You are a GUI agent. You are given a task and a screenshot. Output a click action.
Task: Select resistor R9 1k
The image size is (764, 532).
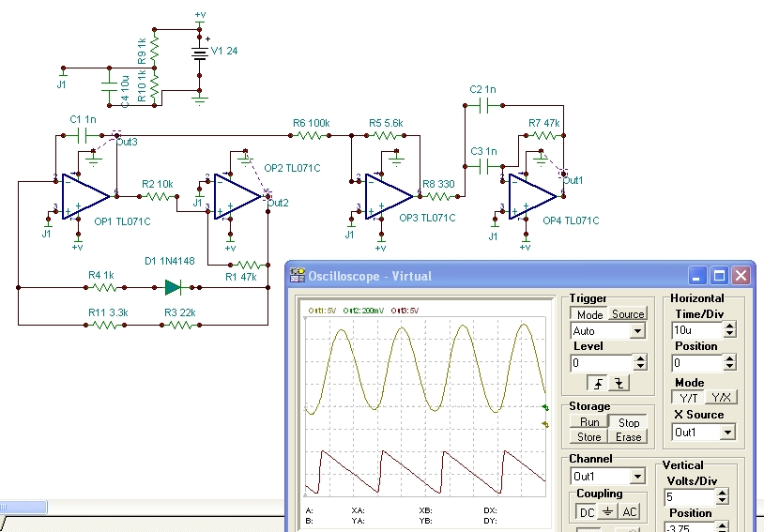pyautogui.click(x=155, y=49)
